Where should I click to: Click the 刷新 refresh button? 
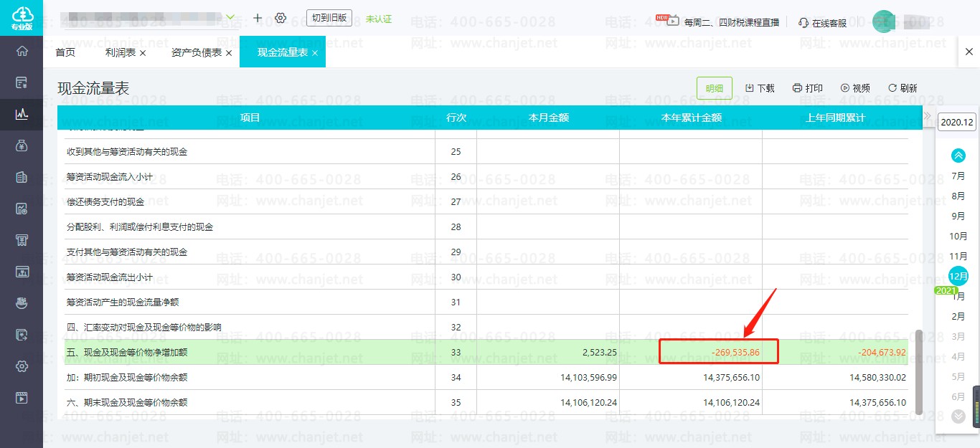(x=903, y=88)
